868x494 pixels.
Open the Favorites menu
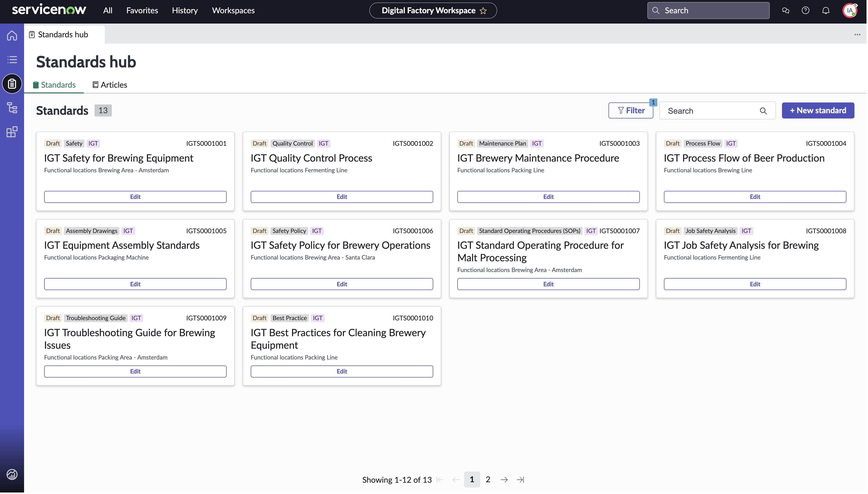142,11
